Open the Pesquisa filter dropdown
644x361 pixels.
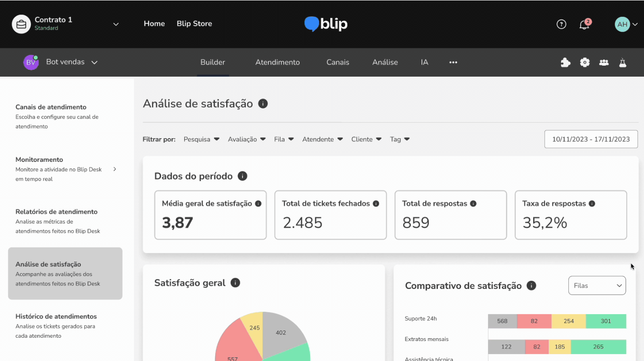coord(202,139)
